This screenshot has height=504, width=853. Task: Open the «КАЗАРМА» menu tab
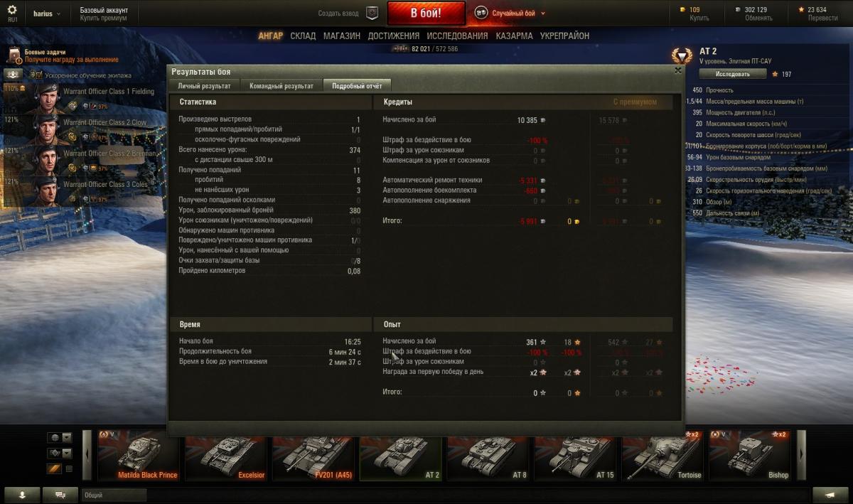(514, 36)
